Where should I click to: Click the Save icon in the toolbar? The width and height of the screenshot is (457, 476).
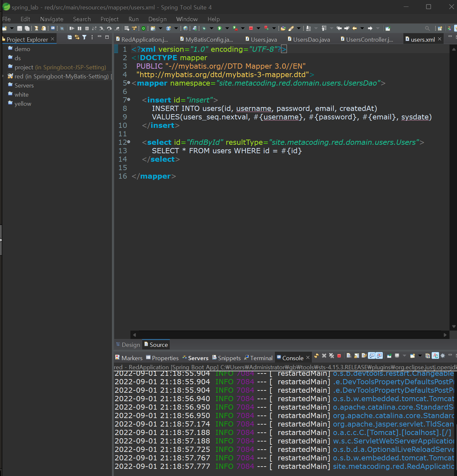(x=20, y=29)
